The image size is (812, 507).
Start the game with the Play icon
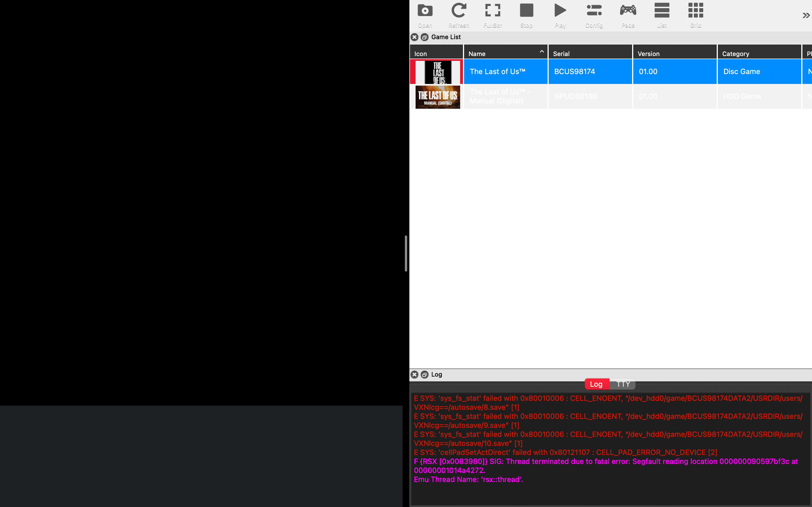(560, 15)
